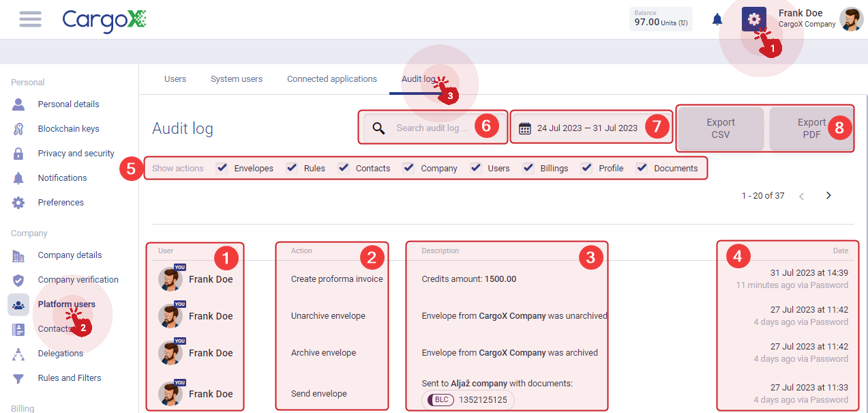Viewport: 868px width, 413px height.
Task: Open Privacy and security settings
Action: 76,154
